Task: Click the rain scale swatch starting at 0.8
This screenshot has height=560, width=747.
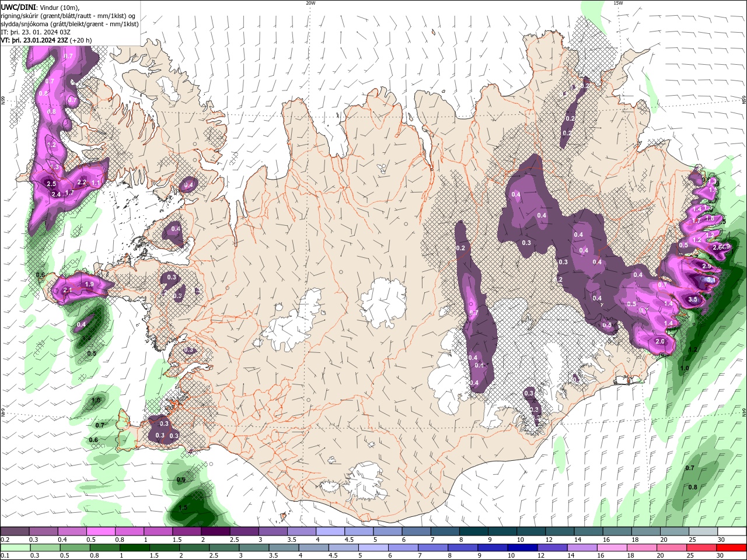Action: 104,548
